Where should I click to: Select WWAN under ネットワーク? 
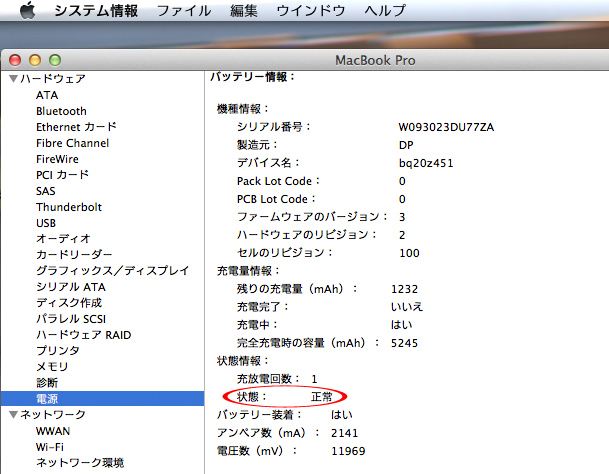click(53, 431)
